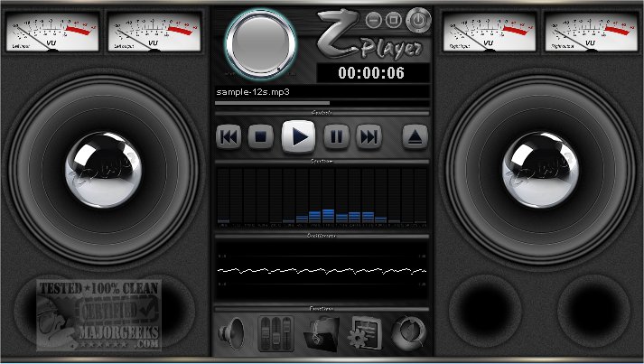Click the sample-12s.mp3 track title

pyautogui.click(x=253, y=92)
